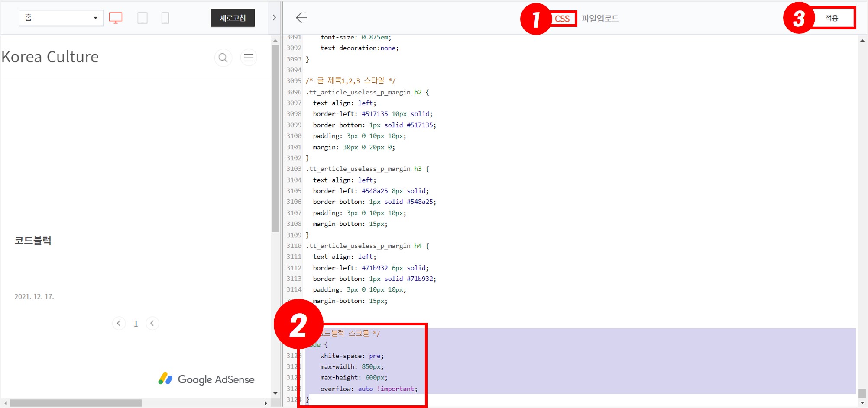Click preview horizontal scrollbar right arrow
Viewport: 868px width, 408px height.
click(x=266, y=403)
